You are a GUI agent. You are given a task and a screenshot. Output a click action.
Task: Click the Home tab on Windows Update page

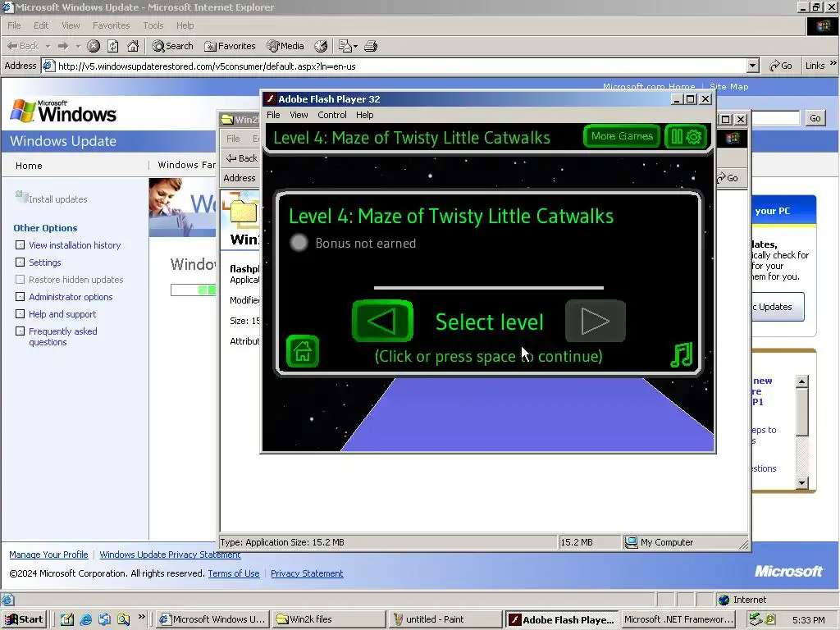pyautogui.click(x=29, y=166)
